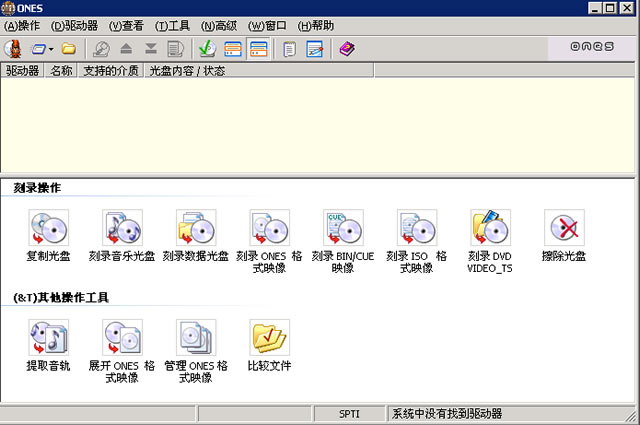Launch the 比较文件 compare files tool
Image resolution: width=640 pixels, height=425 pixels.
point(269,338)
